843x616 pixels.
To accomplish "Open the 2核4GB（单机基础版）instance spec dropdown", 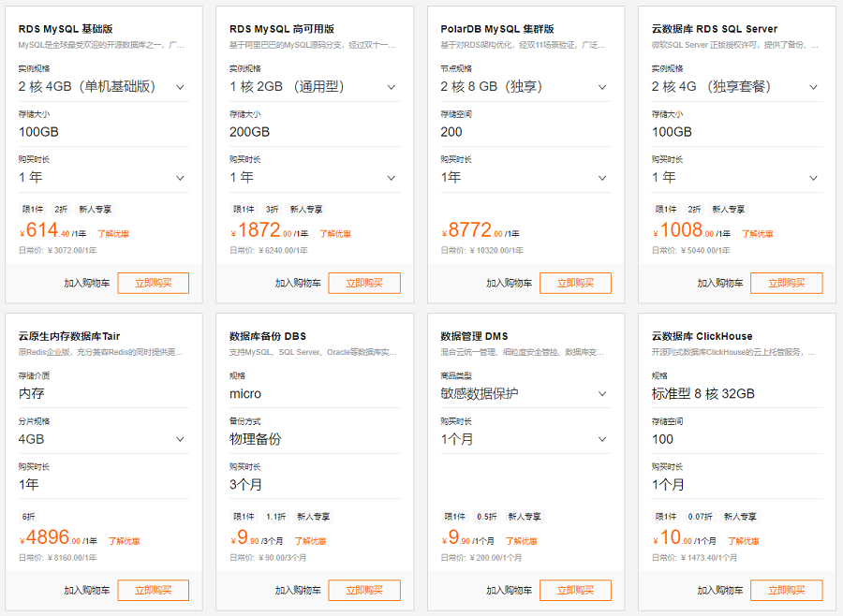I will [104, 86].
